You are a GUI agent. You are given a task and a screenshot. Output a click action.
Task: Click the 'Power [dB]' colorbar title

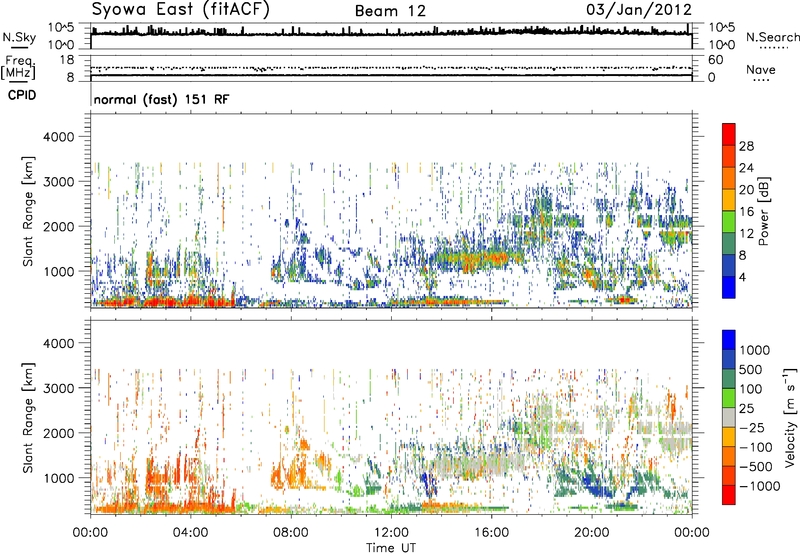[763, 211]
